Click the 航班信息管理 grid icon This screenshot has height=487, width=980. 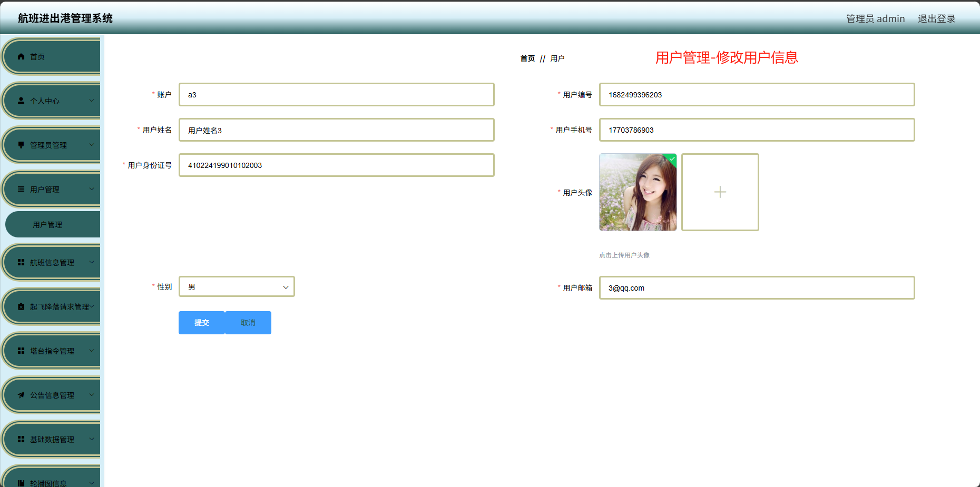22,262
